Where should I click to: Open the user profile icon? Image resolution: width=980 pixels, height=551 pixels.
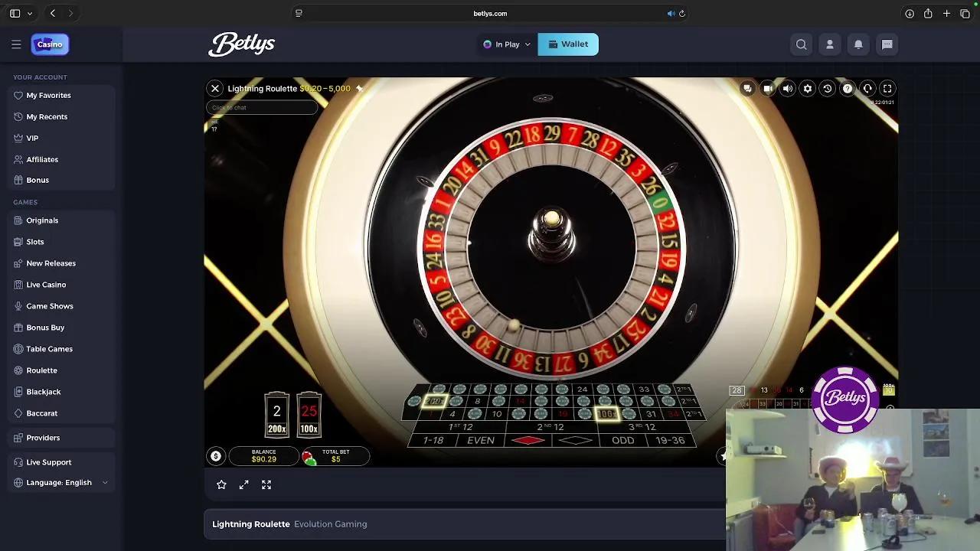pos(830,44)
